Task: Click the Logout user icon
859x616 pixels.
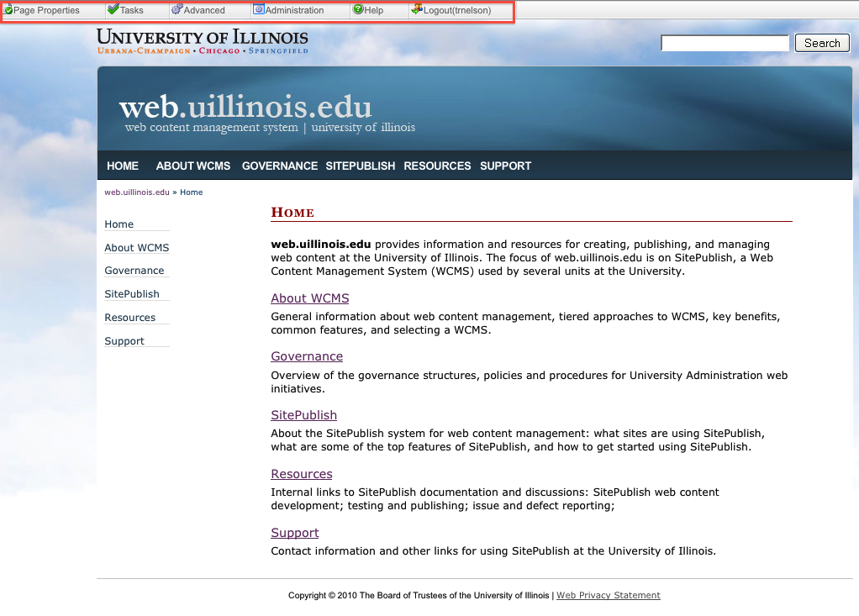Action: point(417,8)
